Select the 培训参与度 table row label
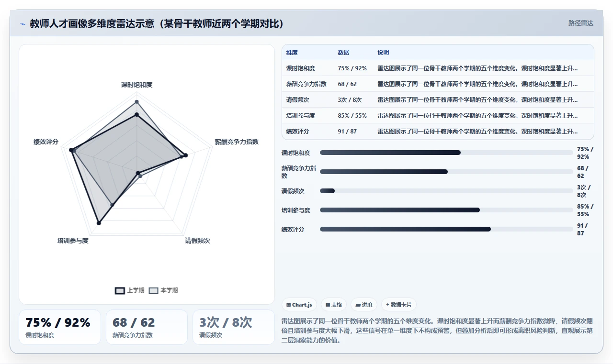613x364 pixels. point(301,116)
